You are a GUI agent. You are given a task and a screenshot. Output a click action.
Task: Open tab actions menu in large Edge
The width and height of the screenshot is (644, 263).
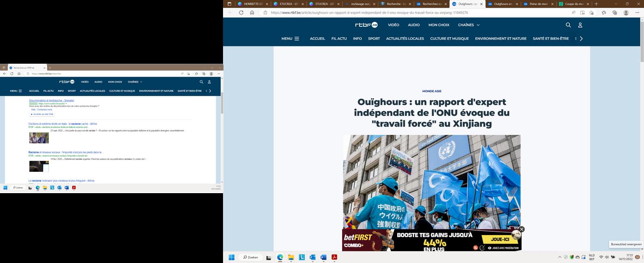229,4
